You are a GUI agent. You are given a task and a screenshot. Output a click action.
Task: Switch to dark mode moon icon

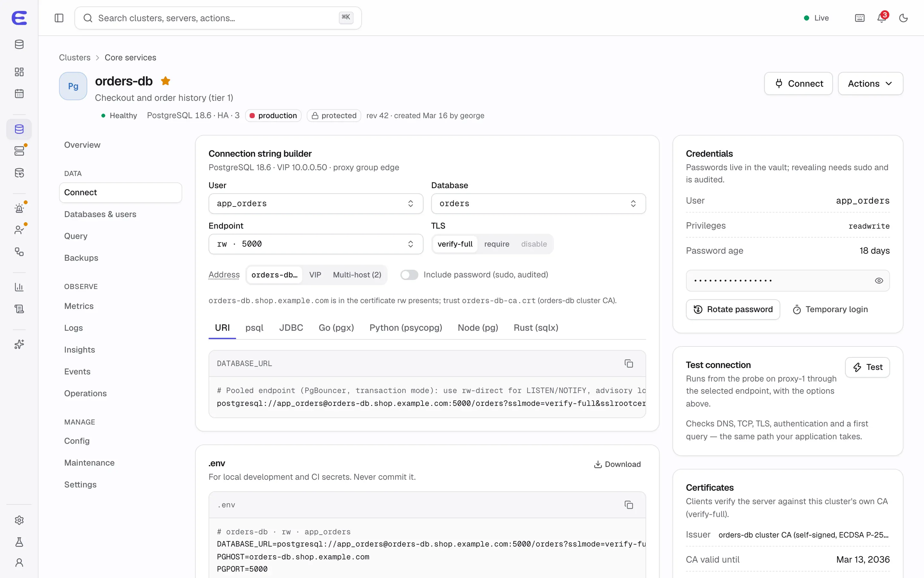903,18
